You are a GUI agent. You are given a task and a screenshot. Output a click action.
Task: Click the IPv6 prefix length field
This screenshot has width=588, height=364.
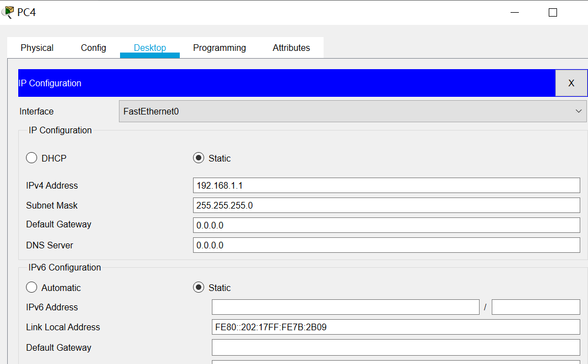(x=535, y=306)
